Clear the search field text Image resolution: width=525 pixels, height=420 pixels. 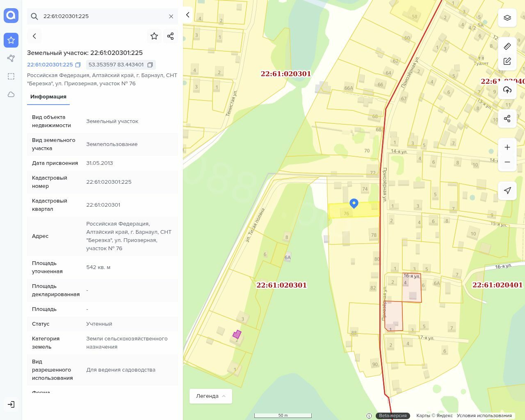pyautogui.click(x=171, y=16)
